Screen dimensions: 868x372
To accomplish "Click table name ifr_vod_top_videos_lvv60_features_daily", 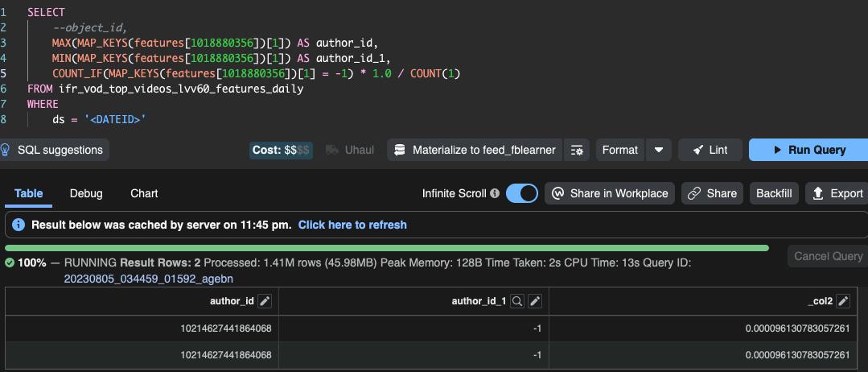I will coord(181,89).
